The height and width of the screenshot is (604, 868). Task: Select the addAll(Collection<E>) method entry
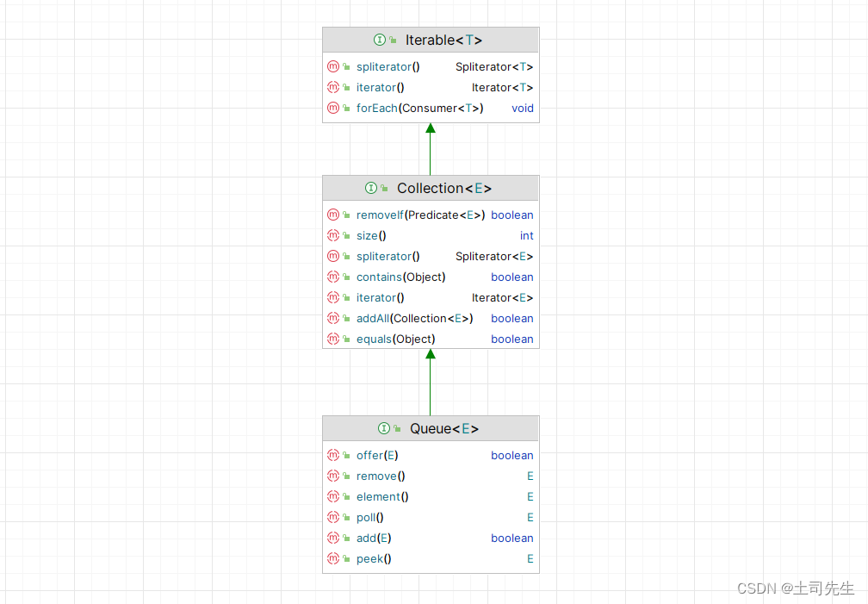413,318
